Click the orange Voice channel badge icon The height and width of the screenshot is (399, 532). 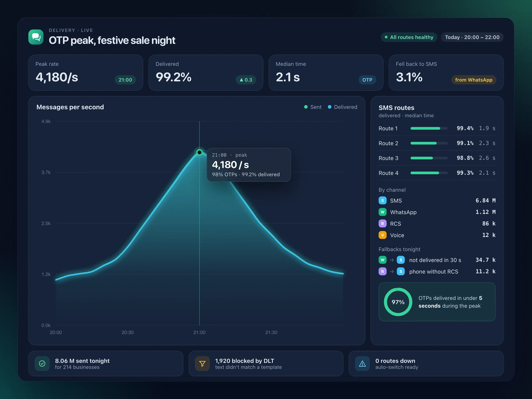point(382,235)
